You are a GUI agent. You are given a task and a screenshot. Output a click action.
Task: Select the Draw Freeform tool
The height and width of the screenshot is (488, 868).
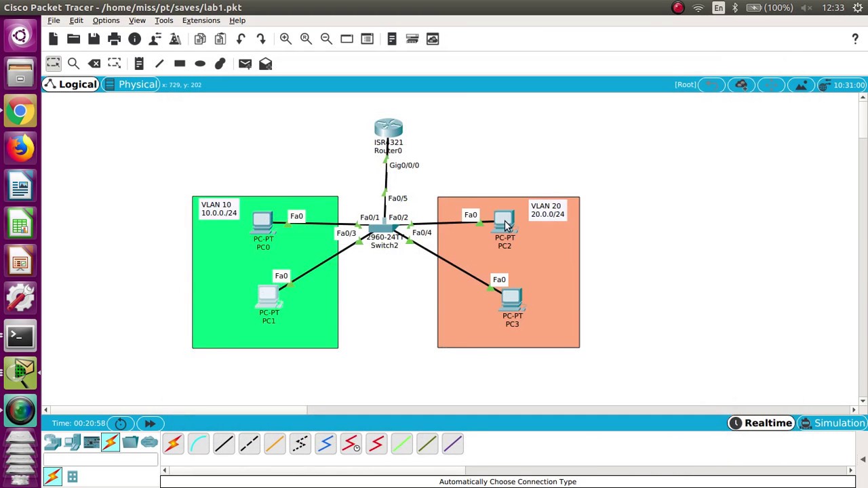220,63
